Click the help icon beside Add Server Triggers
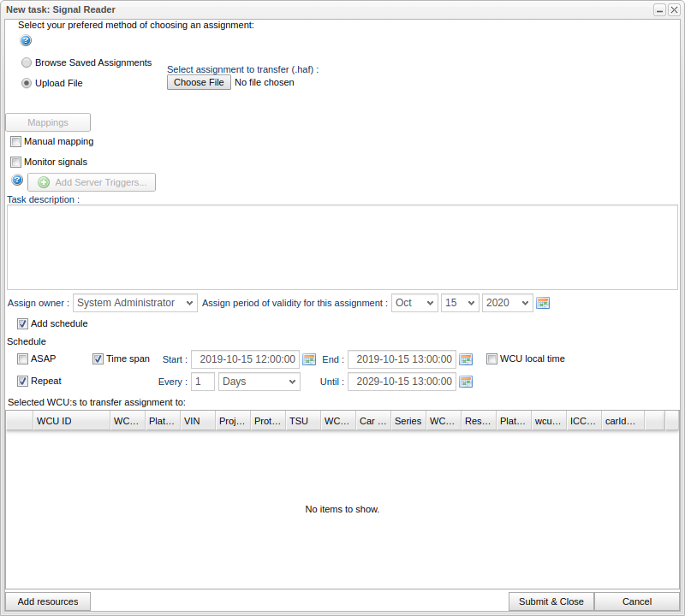This screenshot has height=616, width=685. (x=17, y=181)
